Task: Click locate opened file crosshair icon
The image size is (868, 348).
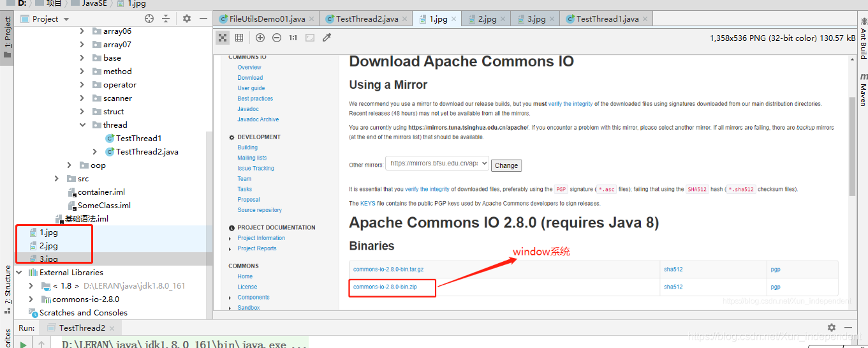Action: 149,19
